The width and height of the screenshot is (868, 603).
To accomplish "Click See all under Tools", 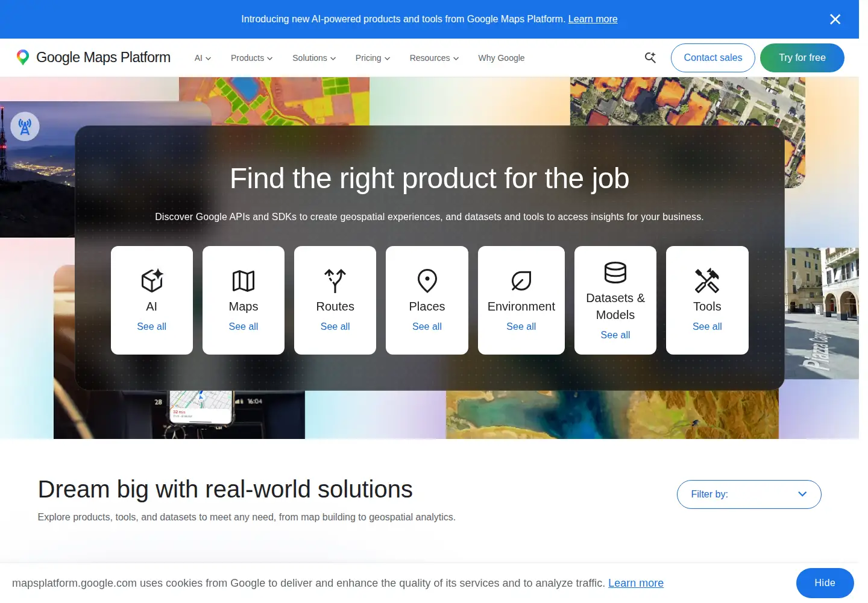I will (x=707, y=326).
